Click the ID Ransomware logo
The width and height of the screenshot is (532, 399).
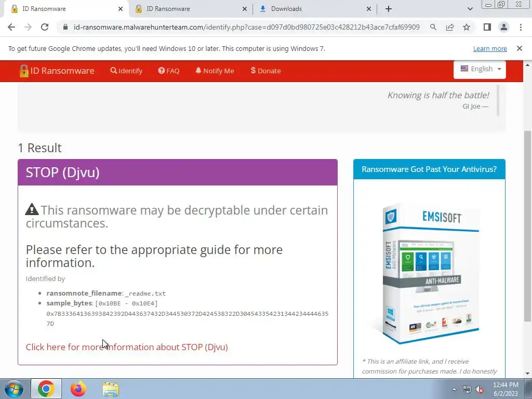pos(57,71)
